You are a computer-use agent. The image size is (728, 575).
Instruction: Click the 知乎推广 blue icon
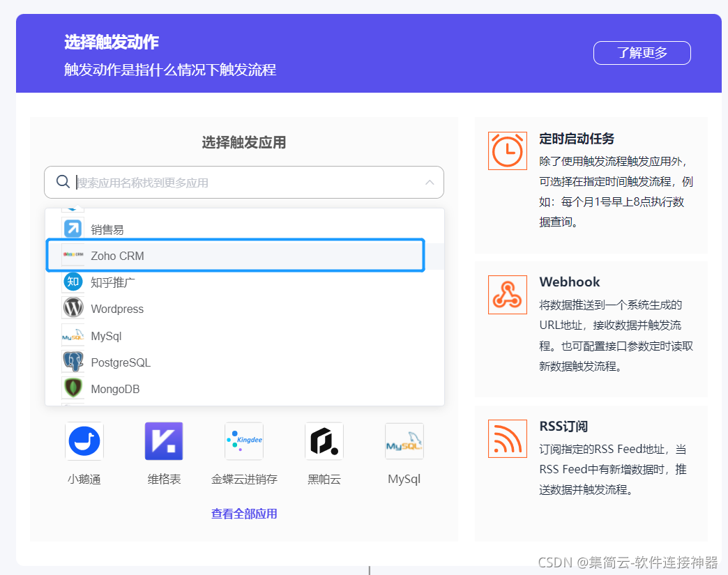[73, 282]
